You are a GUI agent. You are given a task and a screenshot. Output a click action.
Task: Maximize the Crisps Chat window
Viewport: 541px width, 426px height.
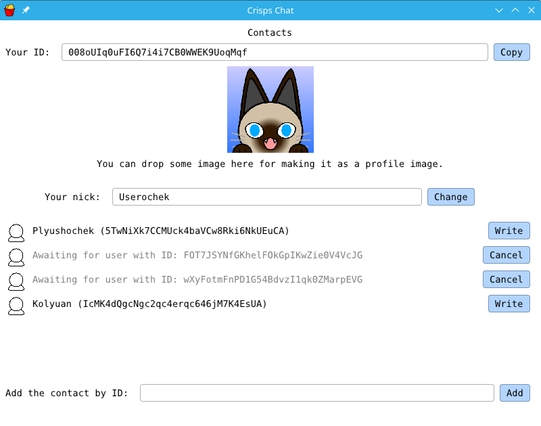click(x=515, y=10)
